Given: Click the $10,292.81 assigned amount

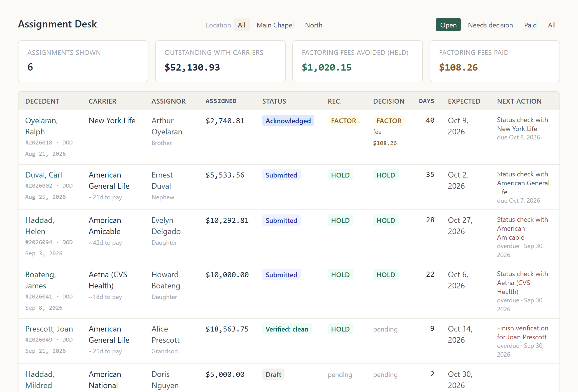Looking at the screenshot, I should click(227, 220).
